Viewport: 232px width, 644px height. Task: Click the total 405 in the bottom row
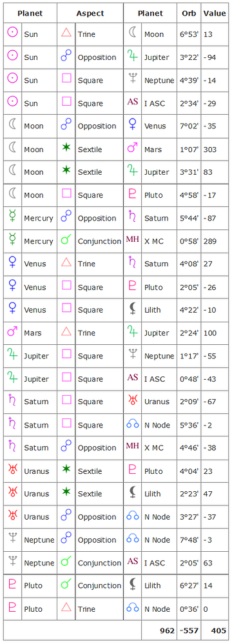218,630
